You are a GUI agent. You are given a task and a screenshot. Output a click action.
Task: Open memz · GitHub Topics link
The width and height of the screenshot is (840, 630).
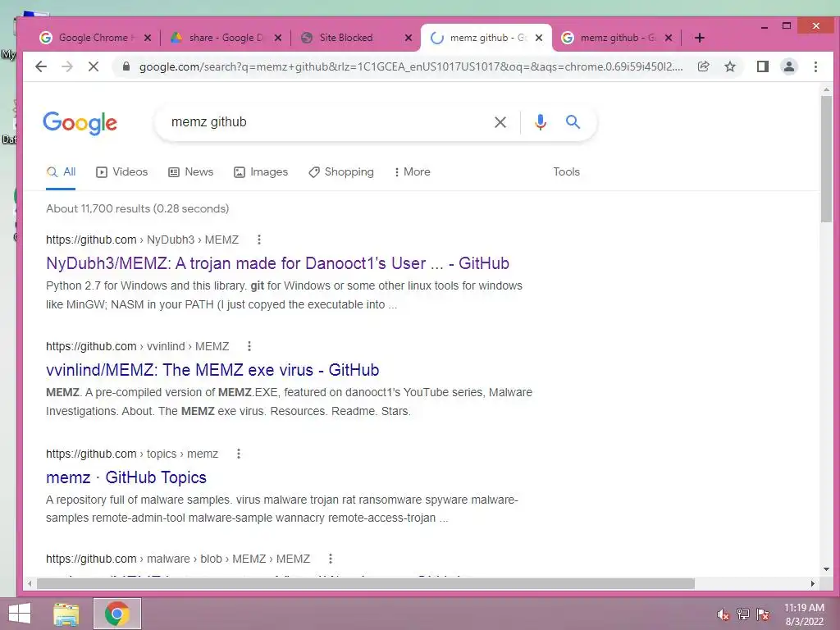click(x=126, y=477)
